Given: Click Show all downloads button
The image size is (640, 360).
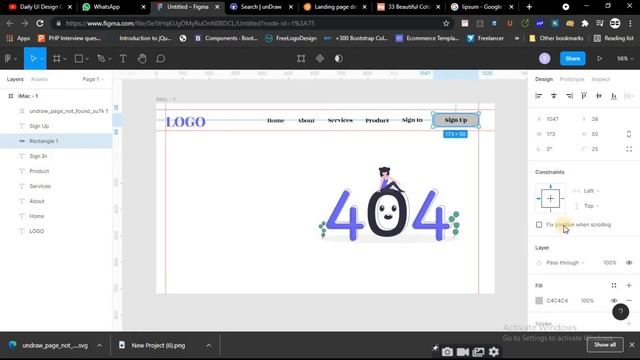Looking at the screenshot, I should tap(605, 345).
